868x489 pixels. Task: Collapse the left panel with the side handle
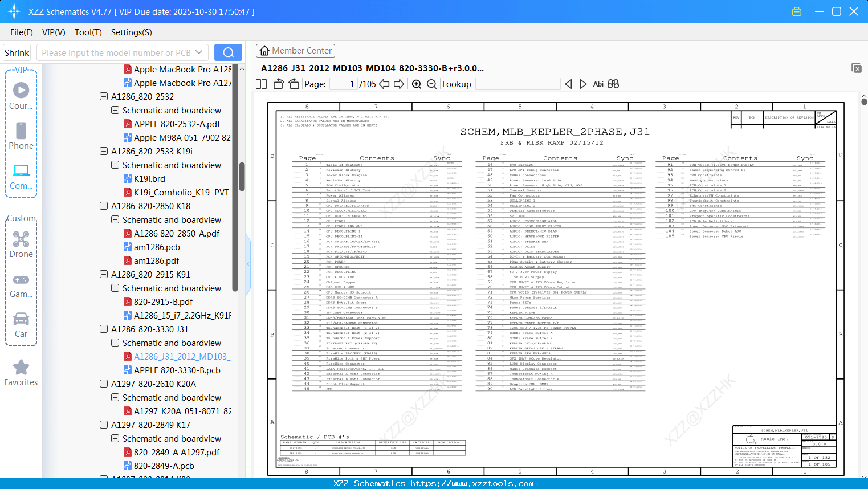pos(248,263)
